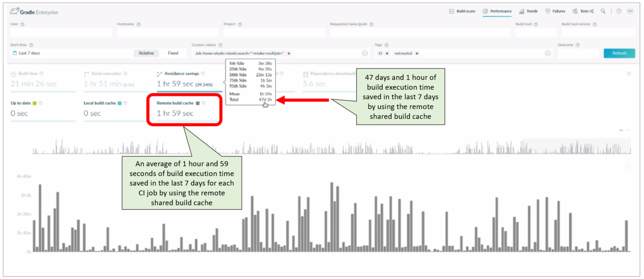The height and width of the screenshot is (279, 644).
Task: Open help icon beside Local build cache
Action: [x=125, y=103]
